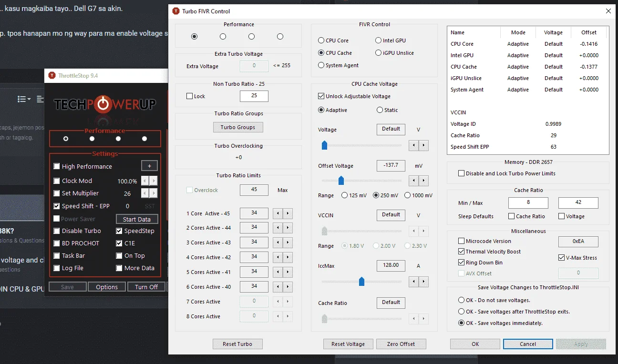Screen dimensions: 618x364
Task: Click decrease arrow for 5 Cores Active ratio
Action: click(x=278, y=273)
